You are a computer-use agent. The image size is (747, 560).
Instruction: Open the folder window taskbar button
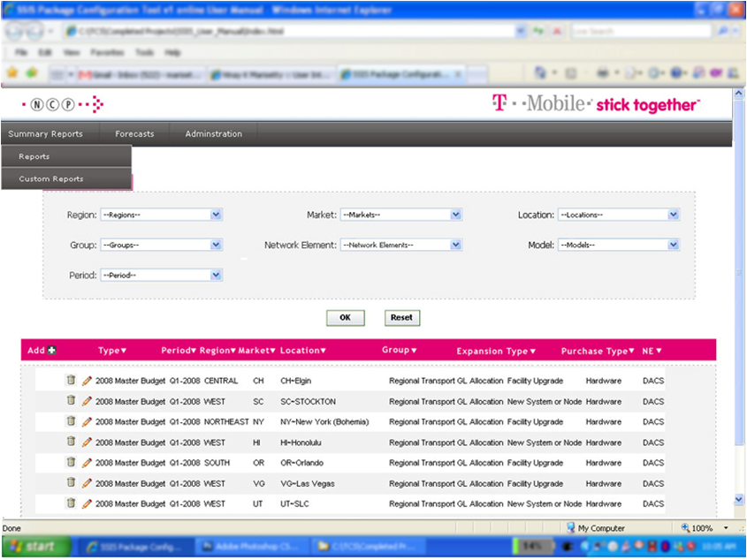367,546
